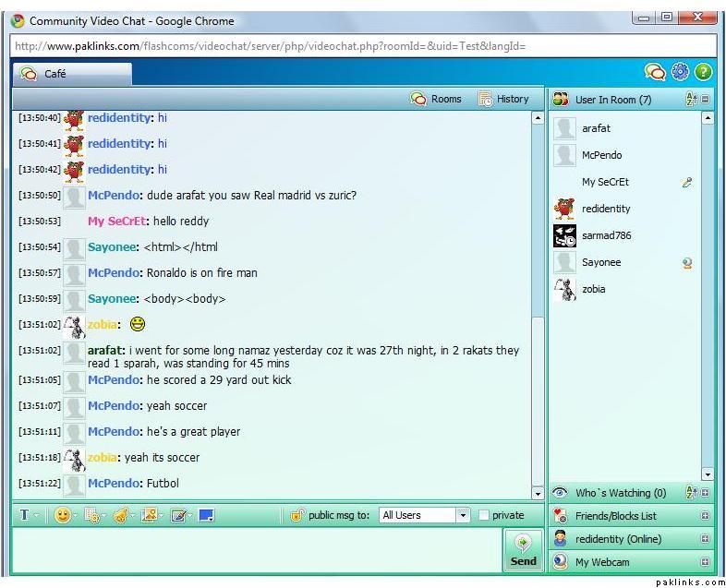Open the All Users recipient dropdown

pos(463,515)
